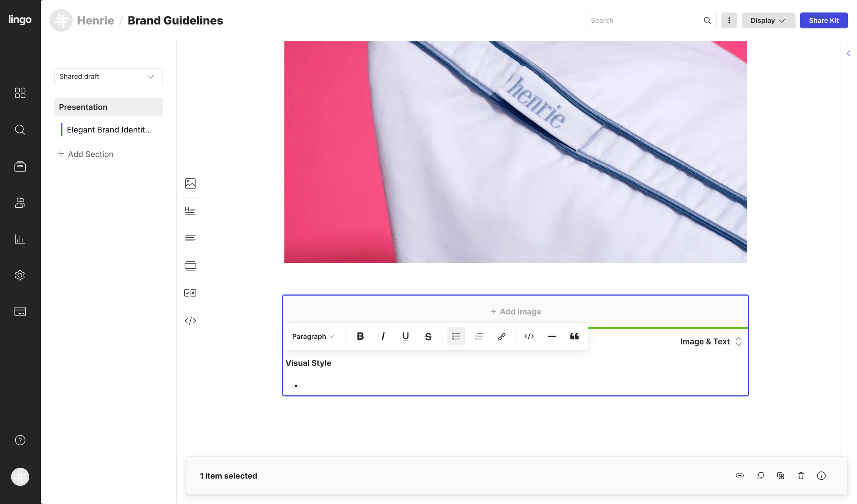Insert a heading block from insert toolbar
857x504 pixels.
pos(190,211)
